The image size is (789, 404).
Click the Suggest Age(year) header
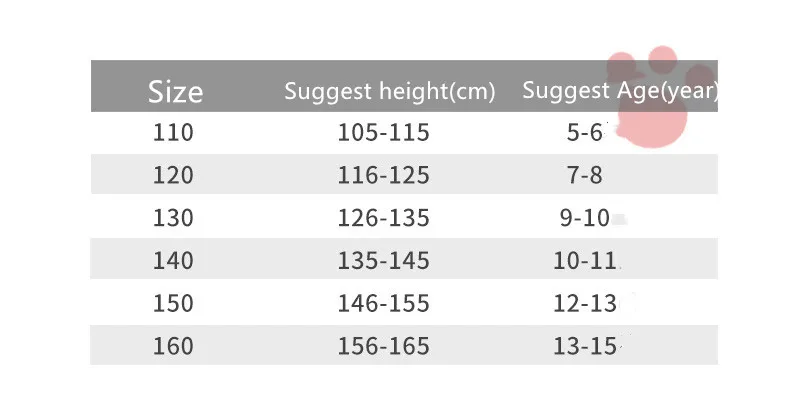(620, 91)
